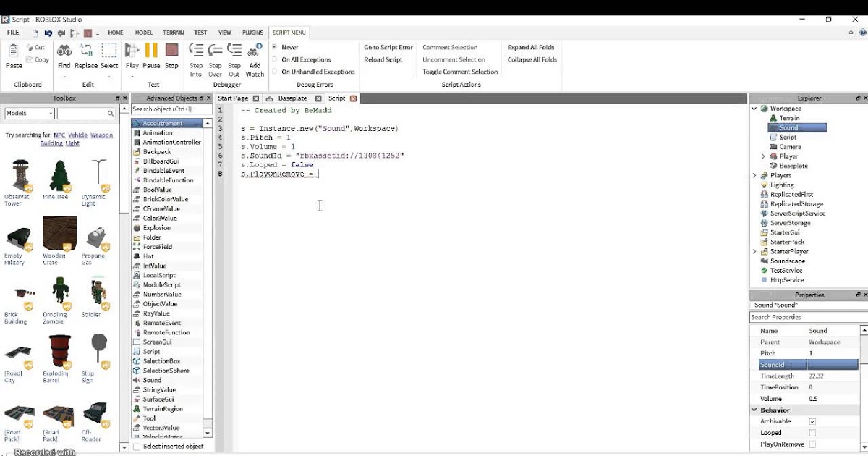Switch to the TERRAIN ribbon tab
This screenshot has width=868, height=456.
click(x=173, y=33)
